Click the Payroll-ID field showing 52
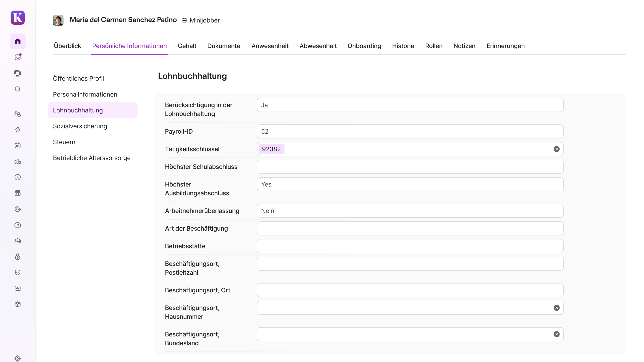644x362 pixels. tap(410, 131)
